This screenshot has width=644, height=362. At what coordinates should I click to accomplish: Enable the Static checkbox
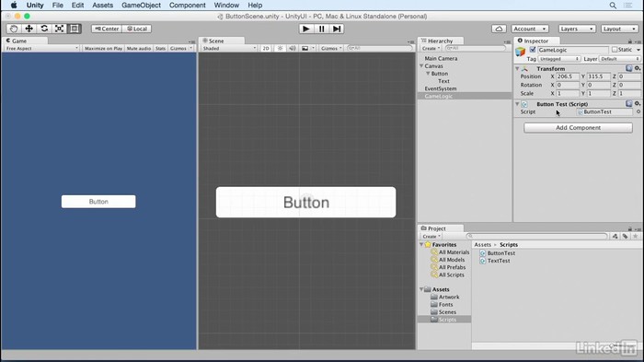click(x=615, y=50)
